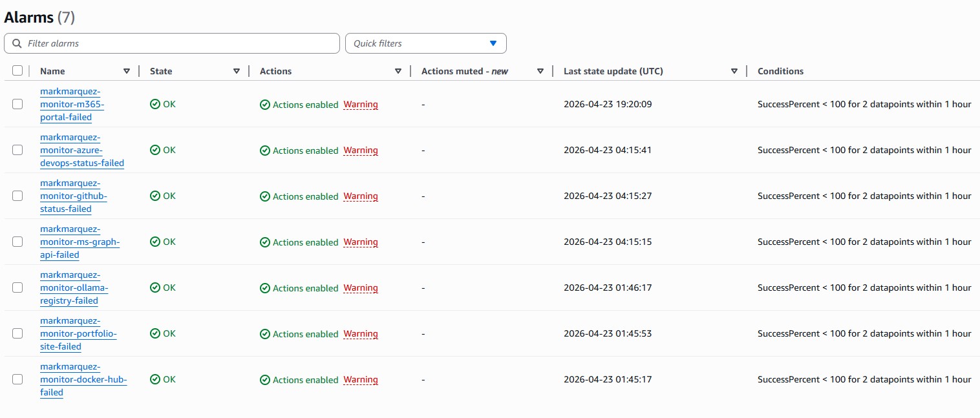Open the markmarquez-monitor-m365-portal-failed alarm link
The width and height of the screenshot is (980, 418).
pyautogui.click(x=70, y=104)
